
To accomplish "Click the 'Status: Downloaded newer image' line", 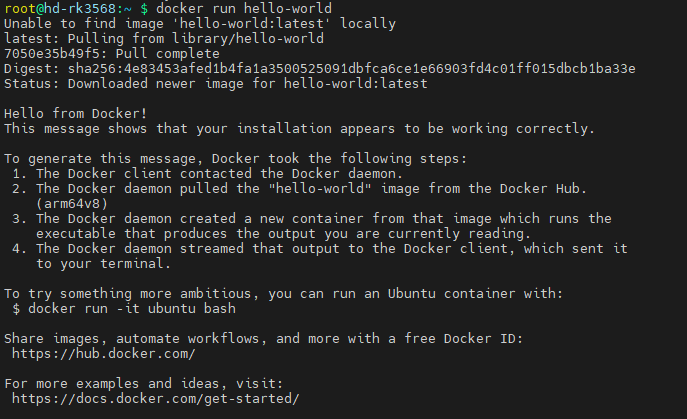I will point(215,83).
